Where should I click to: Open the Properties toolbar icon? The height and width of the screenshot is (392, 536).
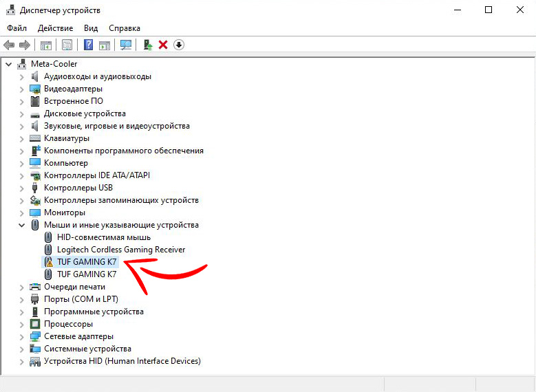pos(67,45)
